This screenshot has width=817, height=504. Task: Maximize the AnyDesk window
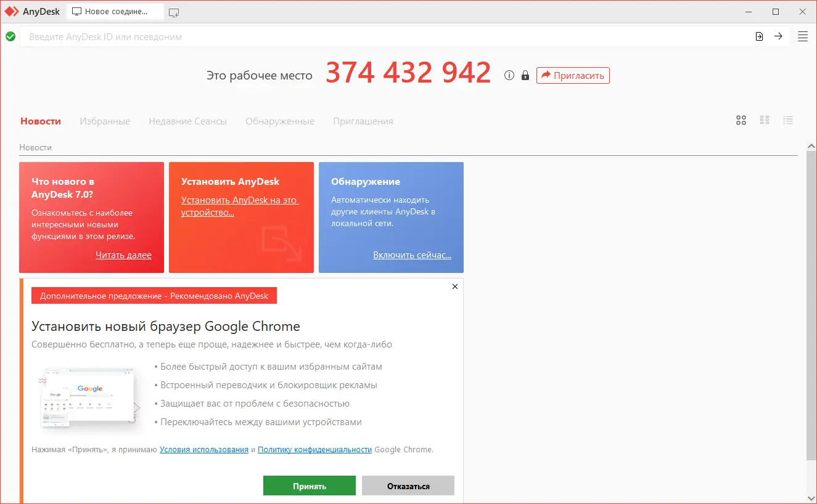[x=776, y=12]
